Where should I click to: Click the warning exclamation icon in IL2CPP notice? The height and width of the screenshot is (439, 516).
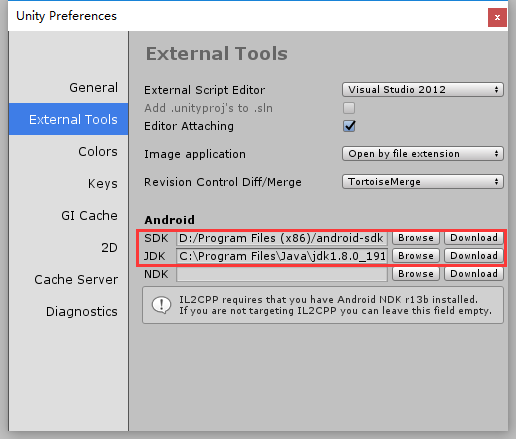pyautogui.click(x=161, y=305)
